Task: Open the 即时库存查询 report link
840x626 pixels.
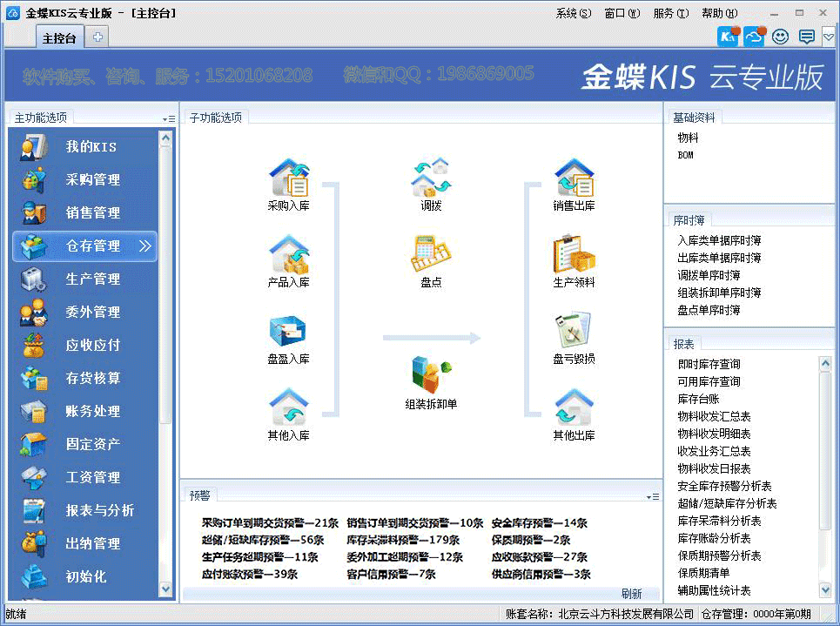Action: (709, 364)
